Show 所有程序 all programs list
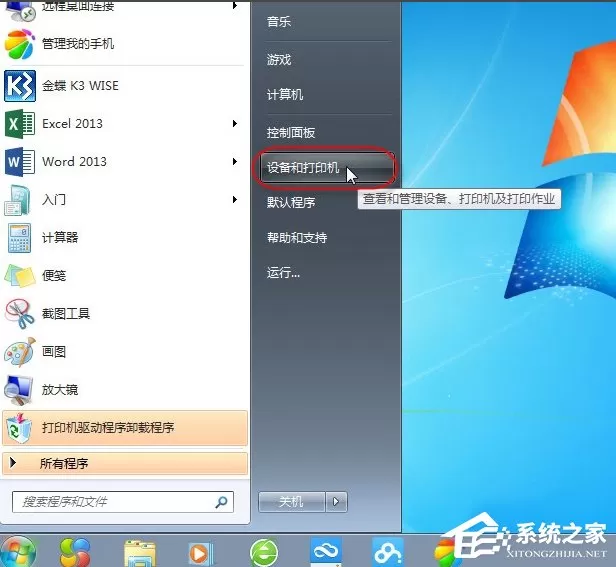 [125, 464]
